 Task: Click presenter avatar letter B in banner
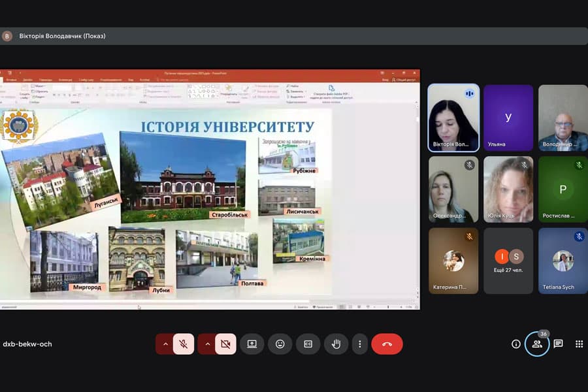(7, 36)
